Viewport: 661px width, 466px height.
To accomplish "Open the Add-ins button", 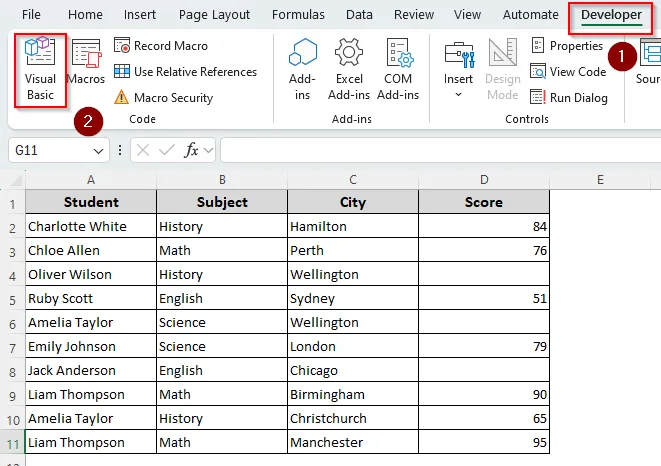I will (x=302, y=70).
